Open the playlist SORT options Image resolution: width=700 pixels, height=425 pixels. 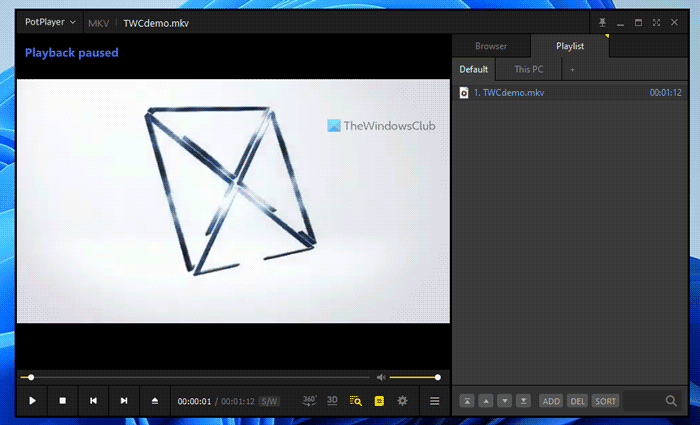(605, 401)
